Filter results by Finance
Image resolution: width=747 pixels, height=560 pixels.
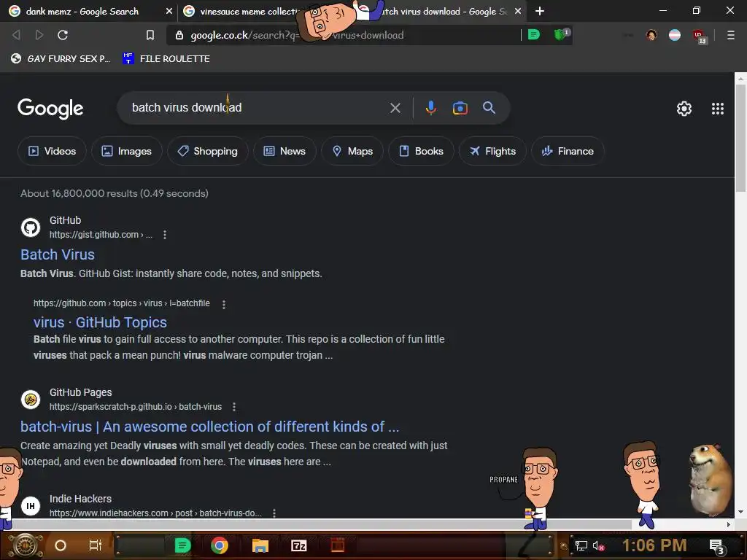[x=568, y=151]
